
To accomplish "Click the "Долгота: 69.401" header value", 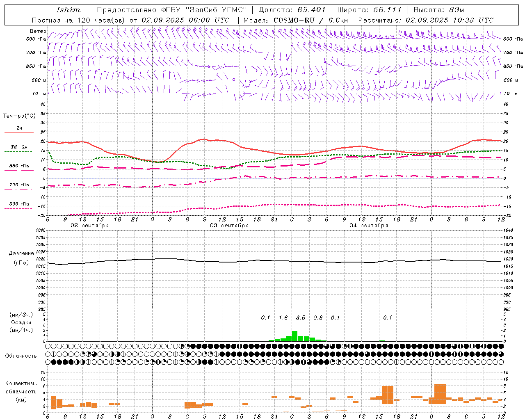I will tap(292, 10).
